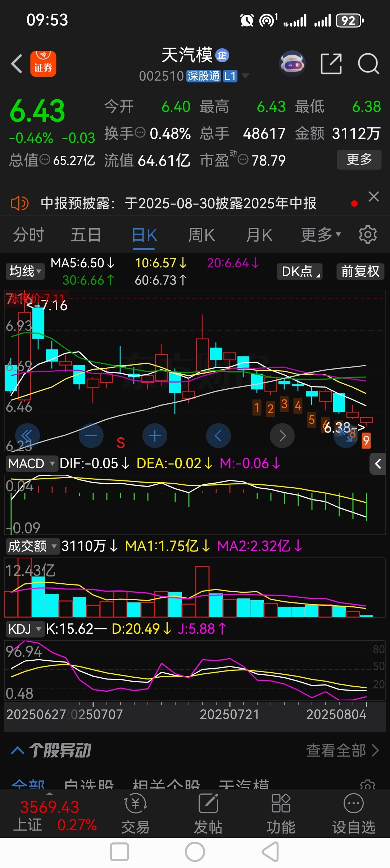The width and height of the screenshot is (390, 868).
Task: Tap the Android back triangle button
Action: point(271,852)
